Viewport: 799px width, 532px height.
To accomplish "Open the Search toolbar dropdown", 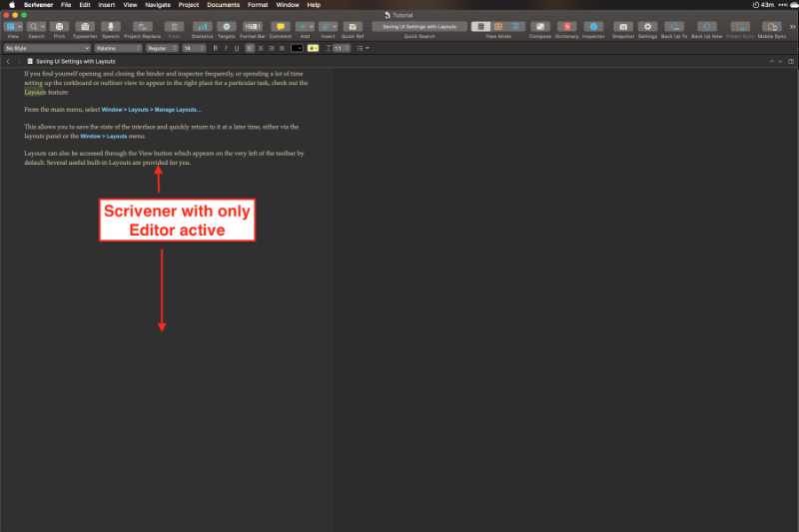I will coord(36,27).
